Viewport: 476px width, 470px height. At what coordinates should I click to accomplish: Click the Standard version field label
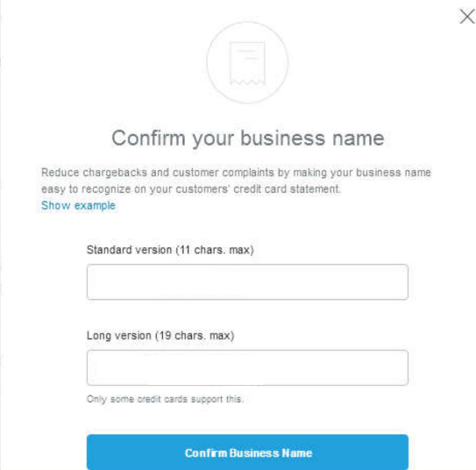170,250
